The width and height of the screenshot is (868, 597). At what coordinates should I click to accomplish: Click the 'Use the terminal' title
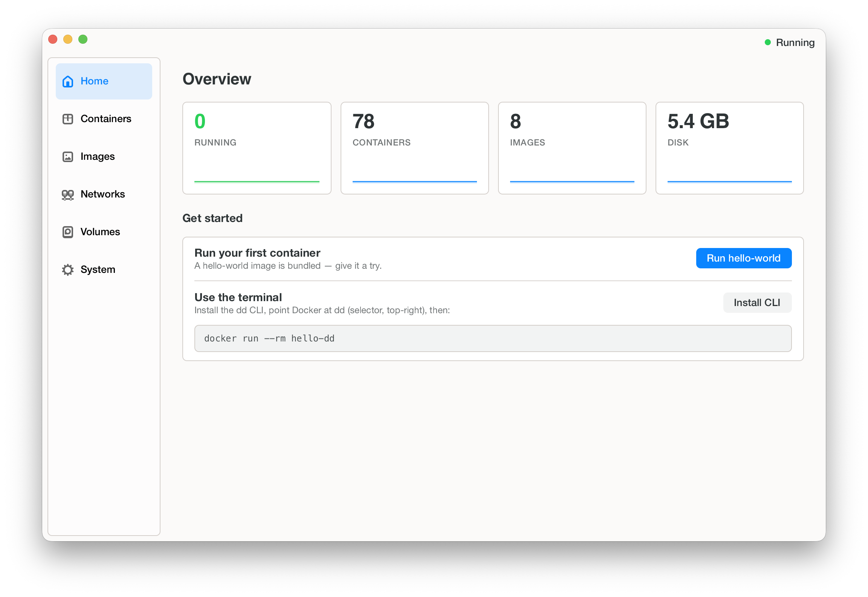click(238, 297)
